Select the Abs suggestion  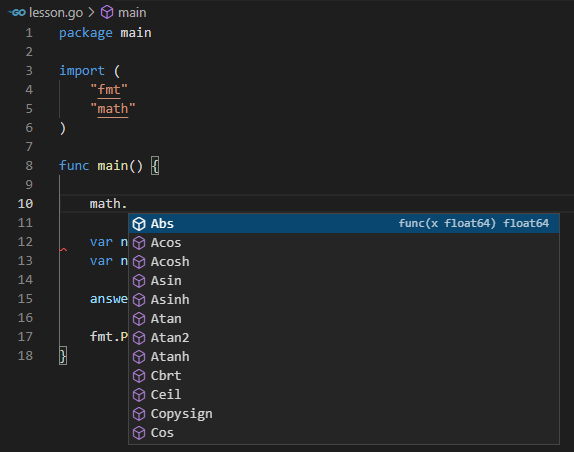[x=344, y=223]
